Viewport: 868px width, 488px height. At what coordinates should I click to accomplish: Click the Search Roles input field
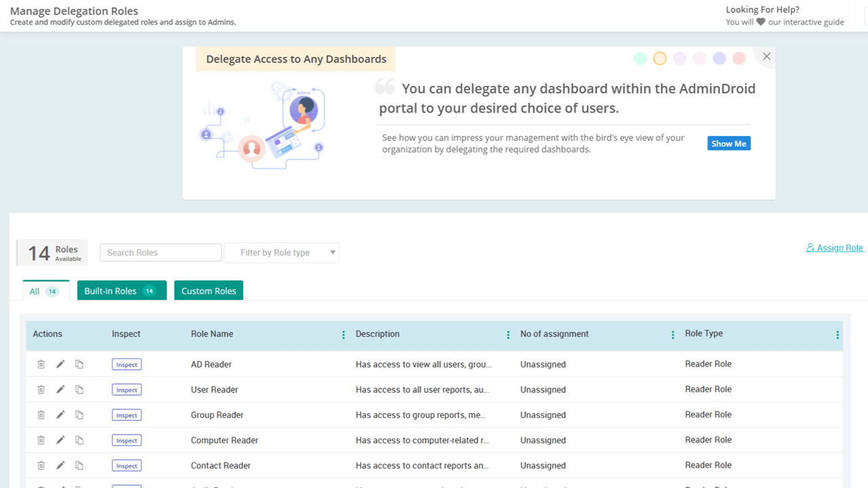coord(161,252)
